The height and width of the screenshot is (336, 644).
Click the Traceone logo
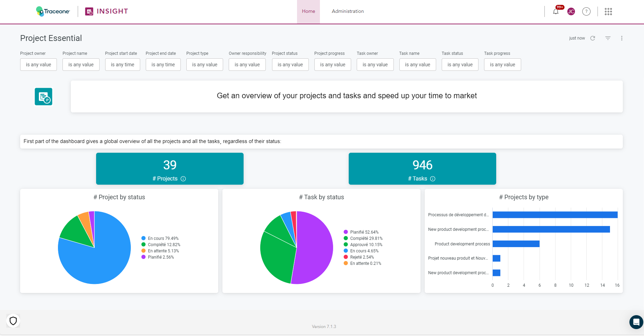click(x=52, y=11)
